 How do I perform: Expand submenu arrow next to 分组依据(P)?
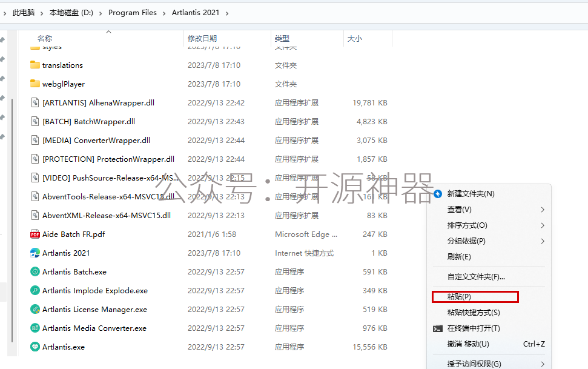tap(542, 241)
